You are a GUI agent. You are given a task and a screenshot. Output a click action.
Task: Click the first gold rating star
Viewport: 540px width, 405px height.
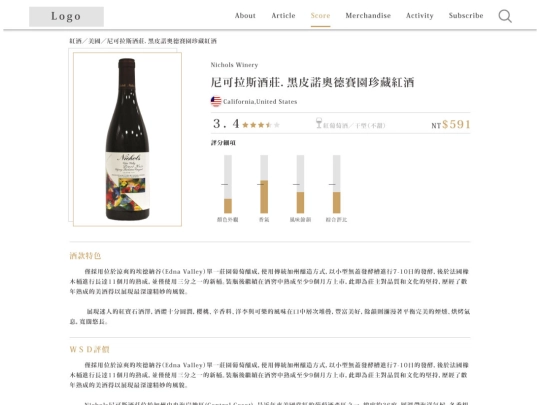coord(245,125)
